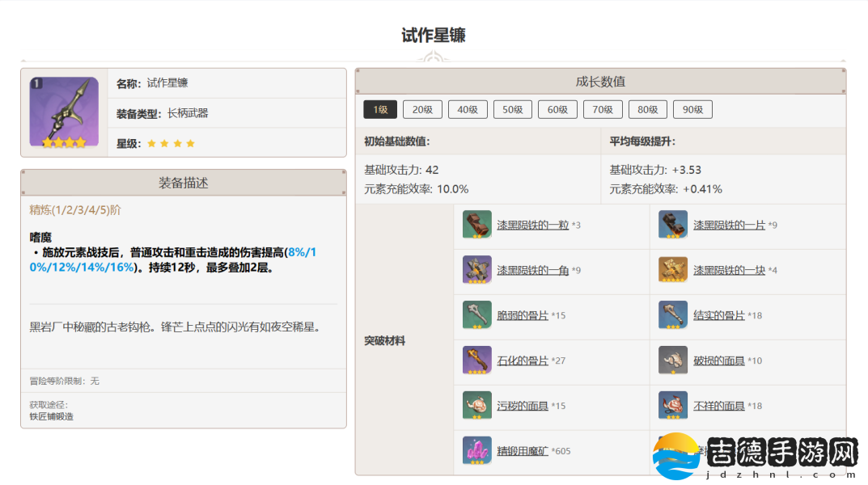Click the 石化的骨片 material icon
Viewport: 868px width, 485px height.
pyautogui.click(x=476, y=361)
